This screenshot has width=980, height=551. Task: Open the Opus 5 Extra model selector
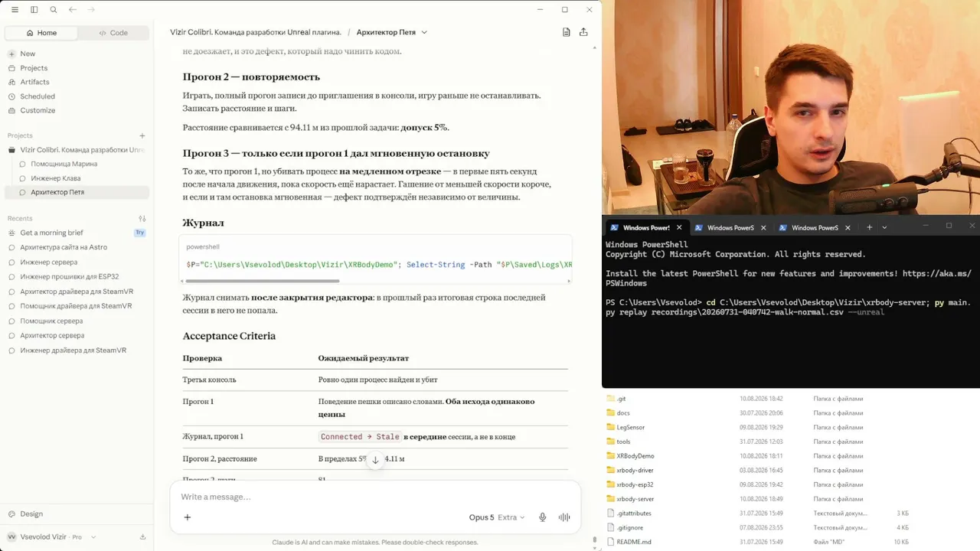tap(497, 517)
